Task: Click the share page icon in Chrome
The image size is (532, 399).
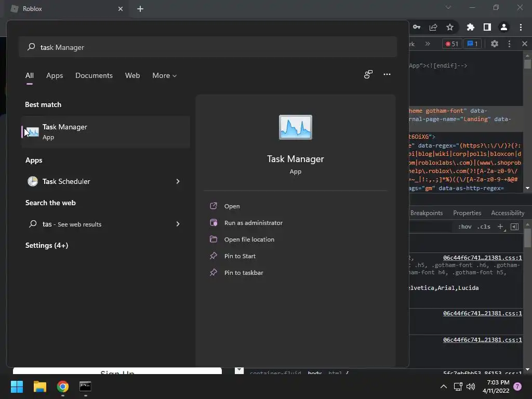Action: coord(433,27)
